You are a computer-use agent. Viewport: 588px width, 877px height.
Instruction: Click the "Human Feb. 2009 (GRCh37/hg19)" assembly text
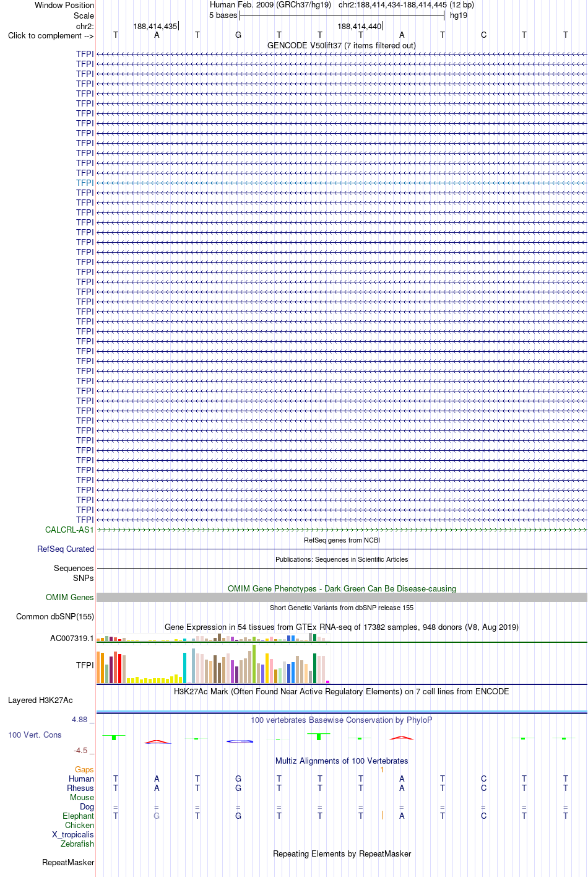coord(270,4)
